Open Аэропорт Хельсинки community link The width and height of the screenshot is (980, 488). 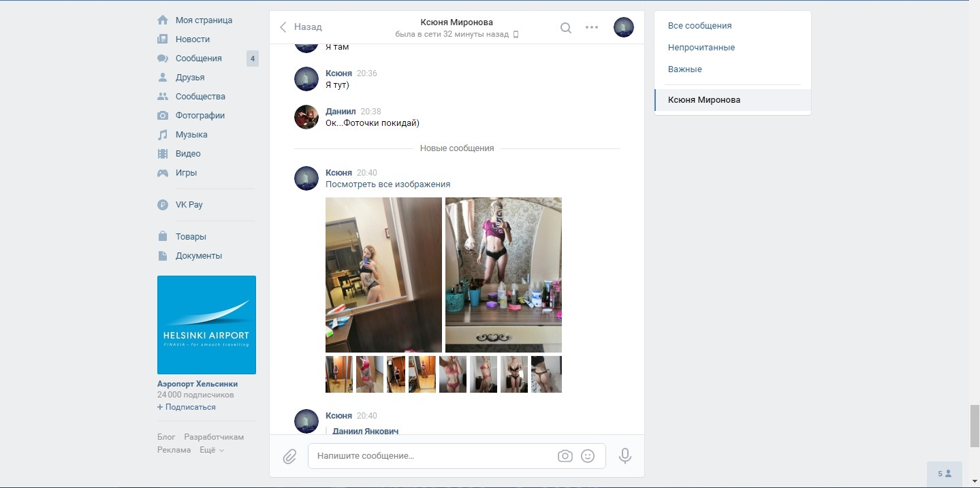[x=197, y=384]
